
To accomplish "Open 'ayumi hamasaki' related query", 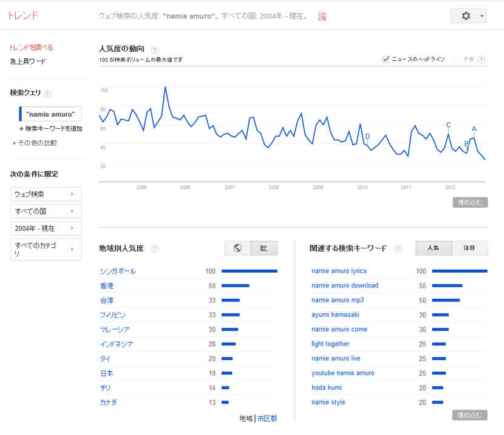I will click(335, 315).
